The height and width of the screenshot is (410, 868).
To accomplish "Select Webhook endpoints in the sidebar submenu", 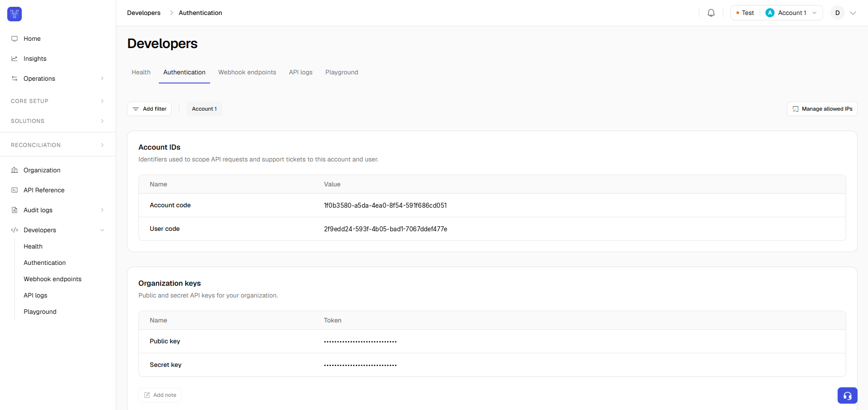I will point(53,279).
